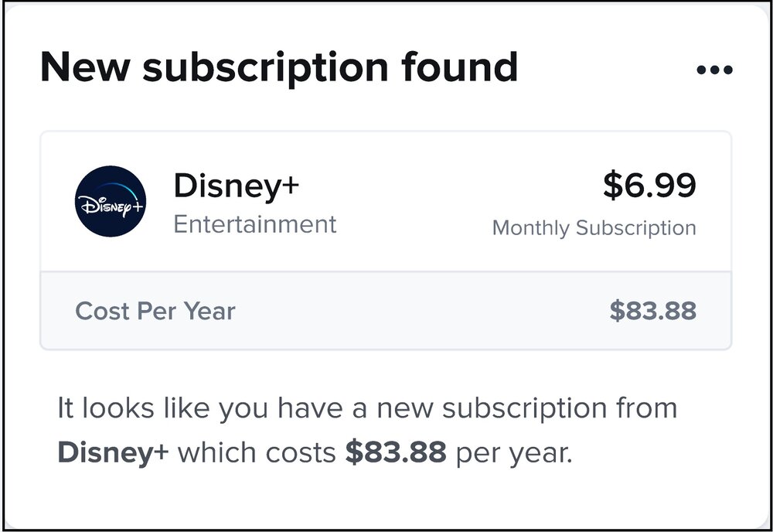The height and width of the screenshot is (532, 773).
Task: Click the word 'found' in the heading
Action: pos(459,66)
